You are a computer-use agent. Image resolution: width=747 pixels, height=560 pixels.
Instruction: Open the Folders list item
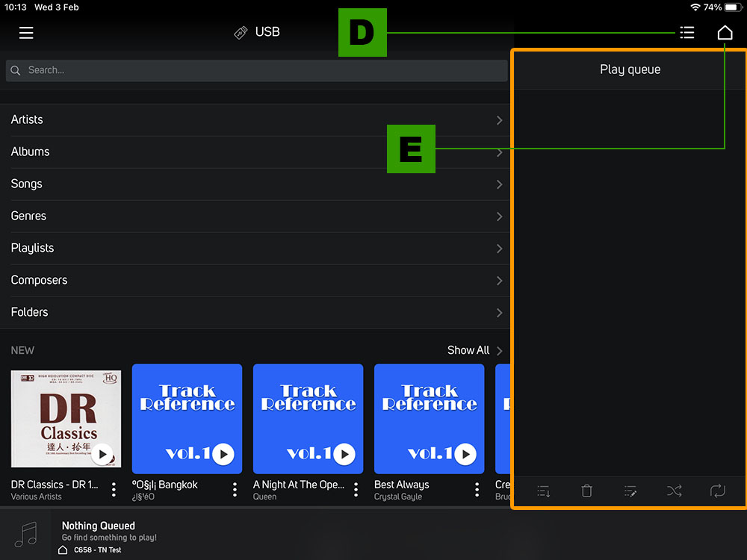[254, 312]
